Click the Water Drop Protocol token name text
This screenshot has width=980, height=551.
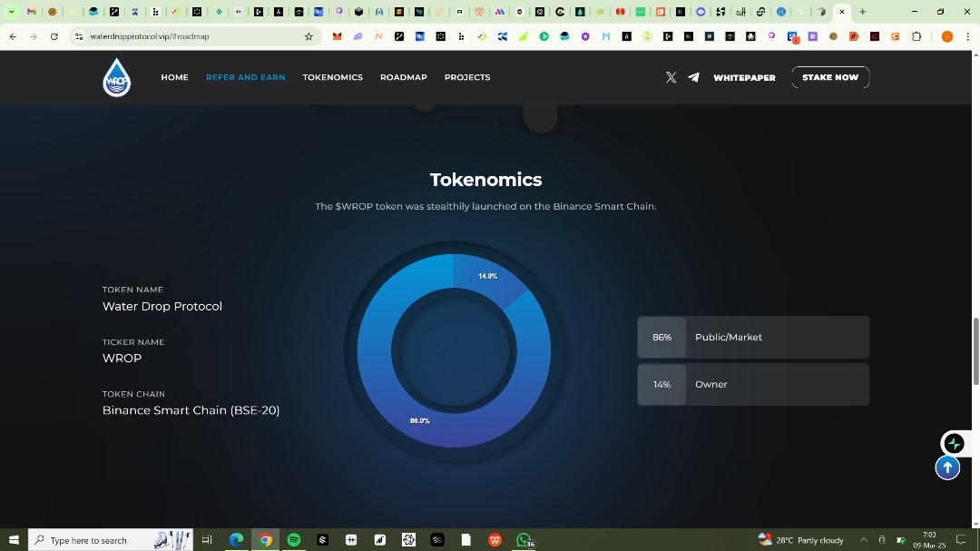coord(162,307)
